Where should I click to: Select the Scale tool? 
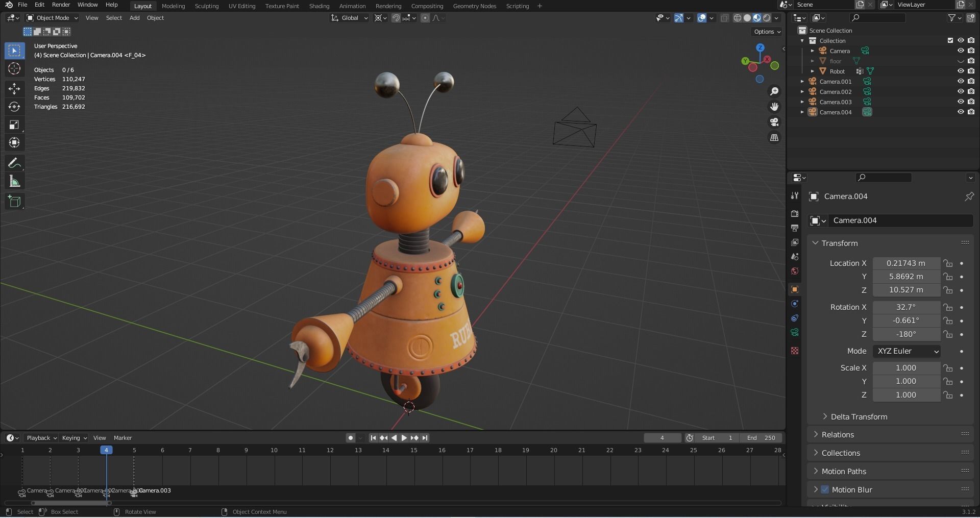tap(14, 125)
